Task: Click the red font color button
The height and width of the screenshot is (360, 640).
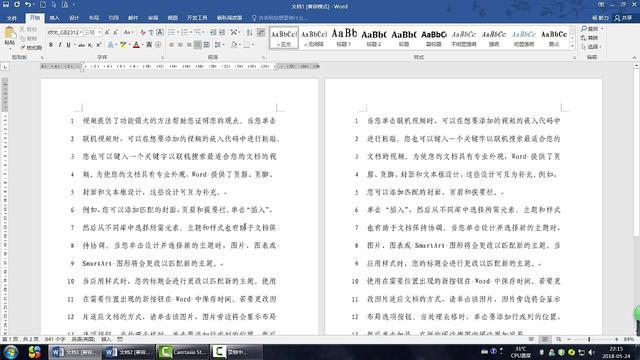Action: click(136, 45)
